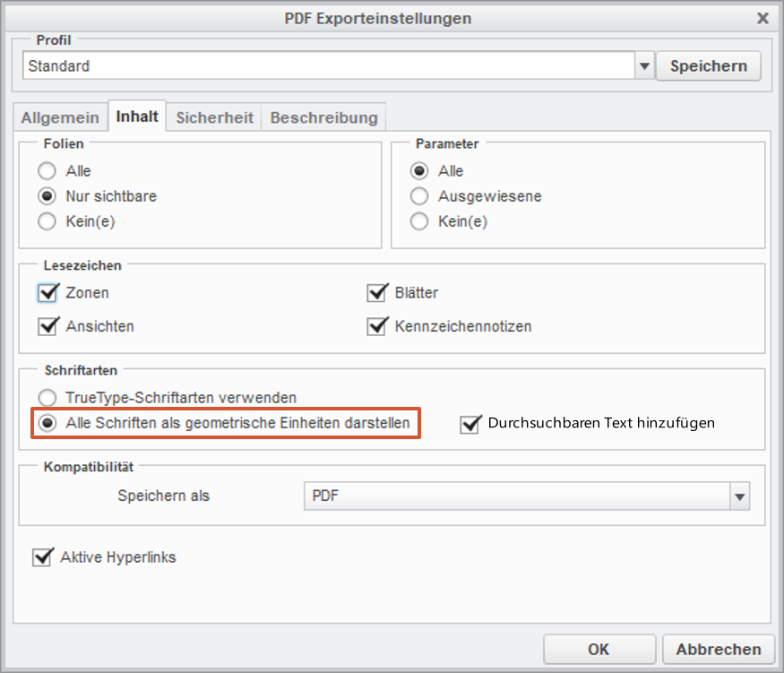Click the Abbrechen button
The height and width of the screenshot is (673, 784).
point(719,650)
